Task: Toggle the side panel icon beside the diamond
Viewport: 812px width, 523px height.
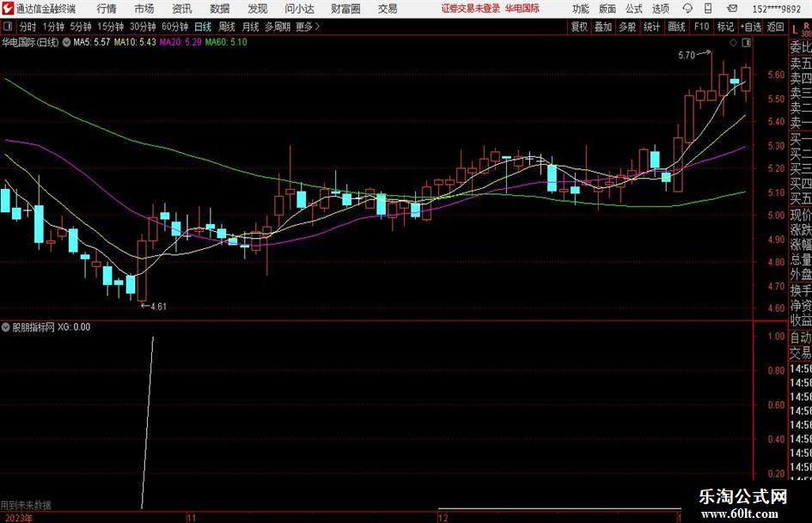Action: [746, 43]
